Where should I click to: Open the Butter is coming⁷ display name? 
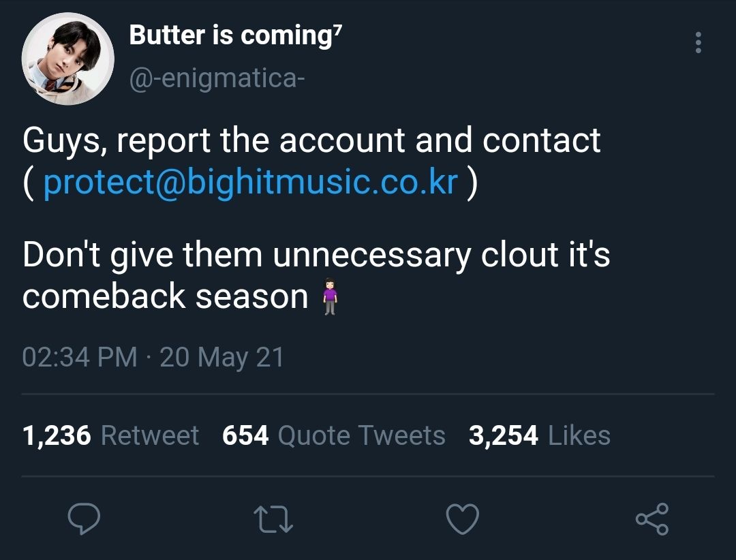coord(236,35)
